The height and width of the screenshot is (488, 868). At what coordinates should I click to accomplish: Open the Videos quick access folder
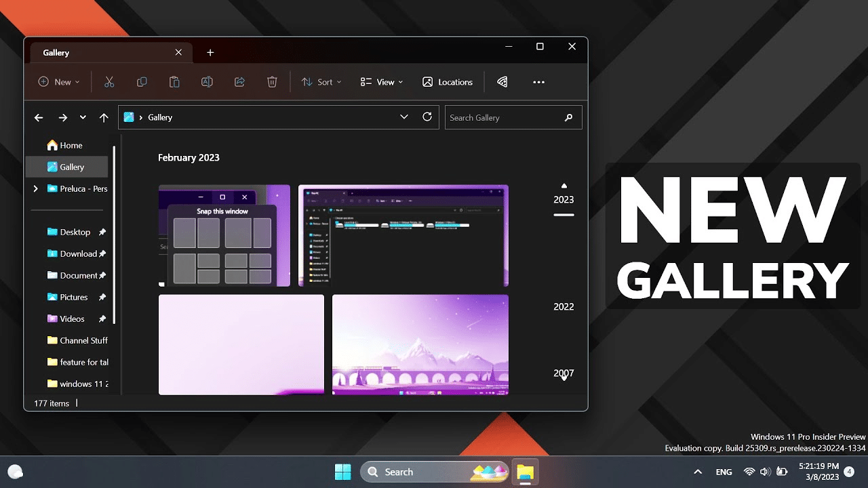pyautogui.click(x=66, y=319)
